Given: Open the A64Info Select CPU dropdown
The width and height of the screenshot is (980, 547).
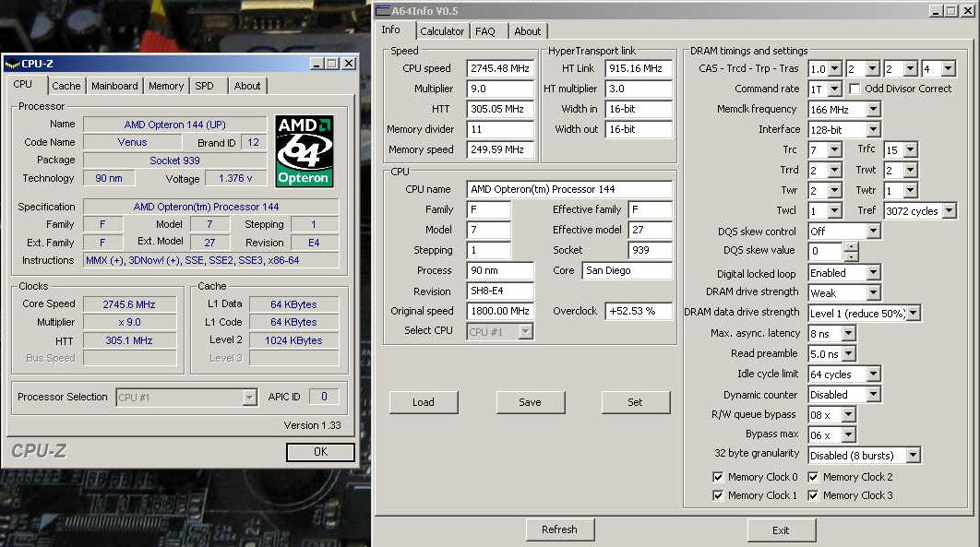Looking at the screenshot, I should (526, 331).
